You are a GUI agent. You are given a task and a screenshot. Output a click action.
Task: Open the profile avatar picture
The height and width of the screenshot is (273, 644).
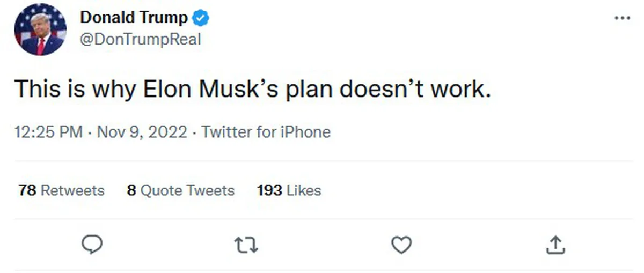click(x=40, y=29)
